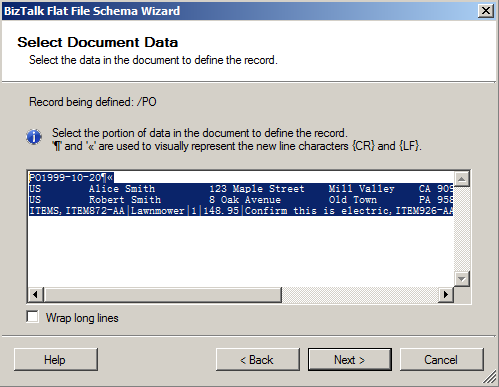Click the horizontal scrollbar right arrow

[x=446, y=295]
